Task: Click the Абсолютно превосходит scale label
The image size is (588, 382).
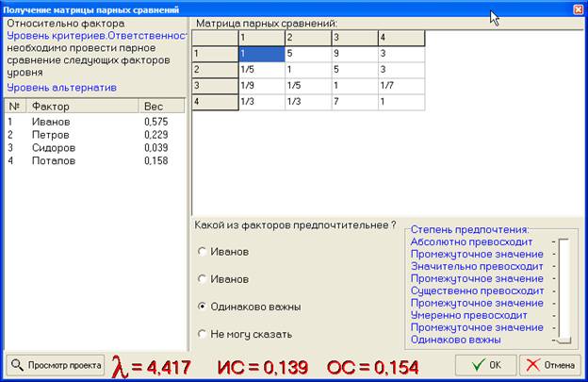Action: pos(471,242)
